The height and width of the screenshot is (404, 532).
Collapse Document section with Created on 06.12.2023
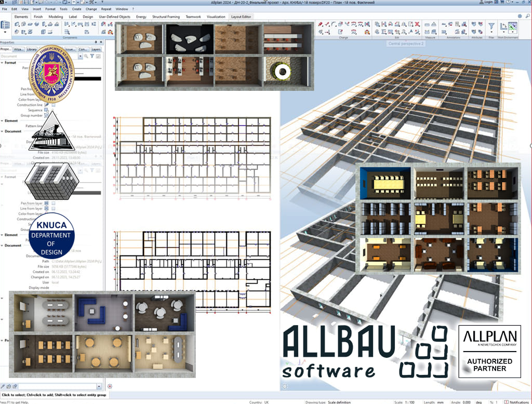pyautogui.click(x=2, y=245)
